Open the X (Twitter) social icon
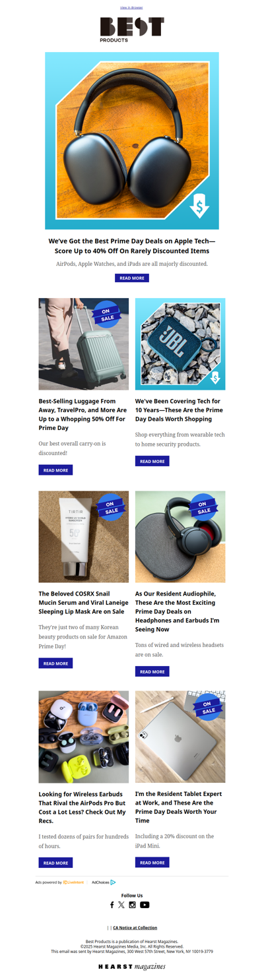Screen dimensions: 264x980 [x=121, y=905]
